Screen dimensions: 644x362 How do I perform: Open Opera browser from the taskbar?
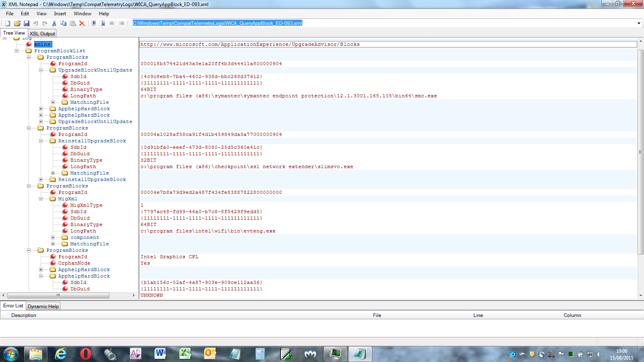86,354
